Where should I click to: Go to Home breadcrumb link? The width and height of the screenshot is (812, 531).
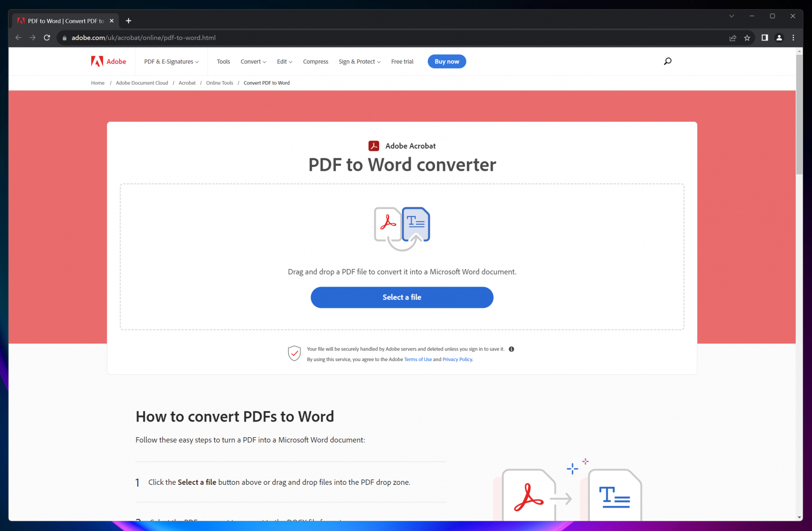point(98,83)
